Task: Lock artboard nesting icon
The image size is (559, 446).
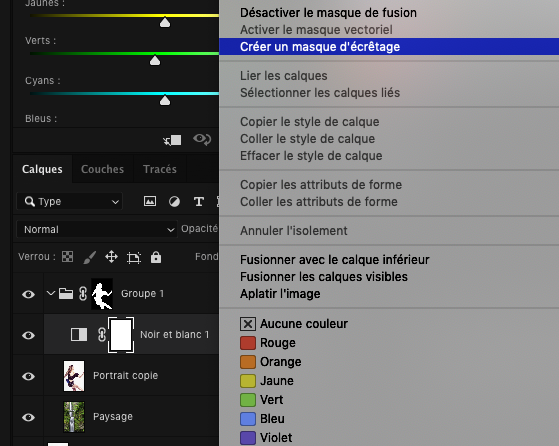Action: click(134, 257)
